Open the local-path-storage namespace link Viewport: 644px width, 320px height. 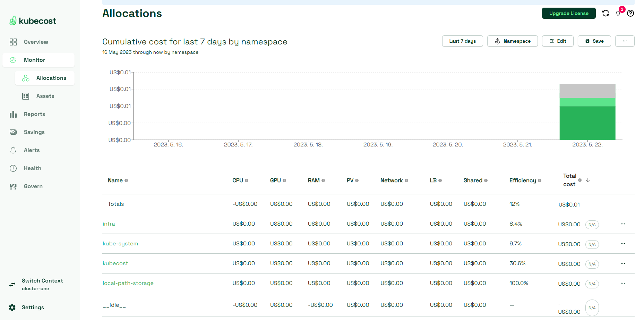coord(128,283)
